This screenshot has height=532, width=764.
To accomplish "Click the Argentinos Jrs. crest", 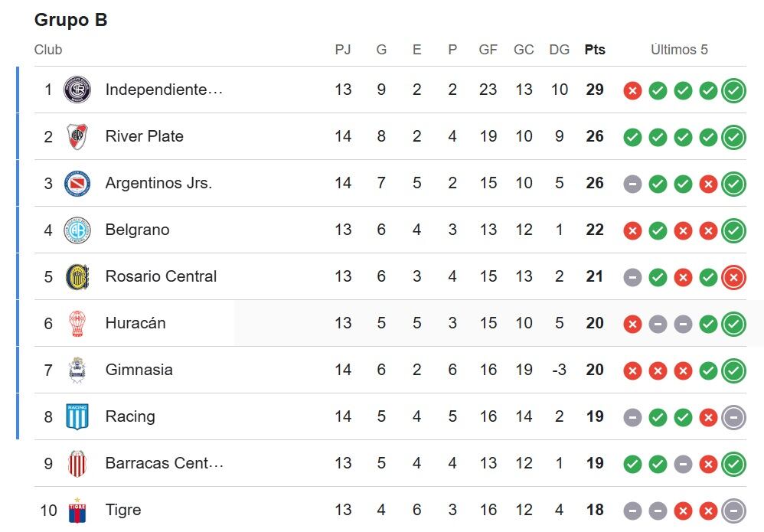I will click(x=77, y=183).
